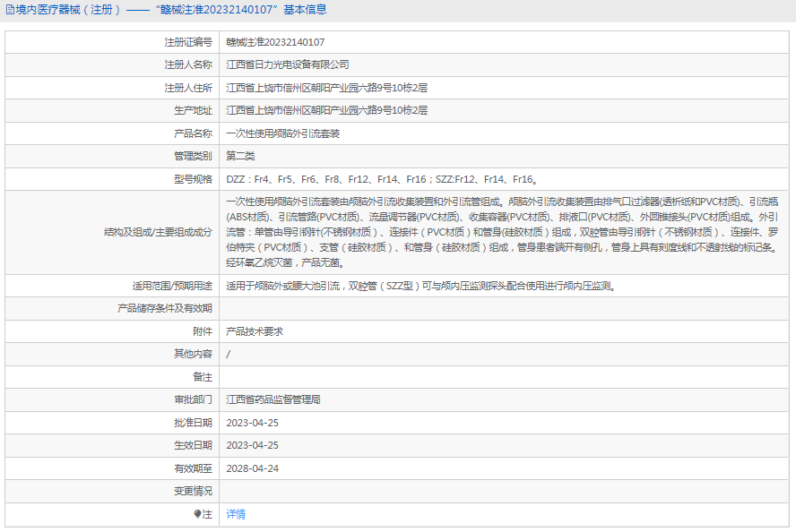Click address value in the 注册人住所 row

pos(326,88)
